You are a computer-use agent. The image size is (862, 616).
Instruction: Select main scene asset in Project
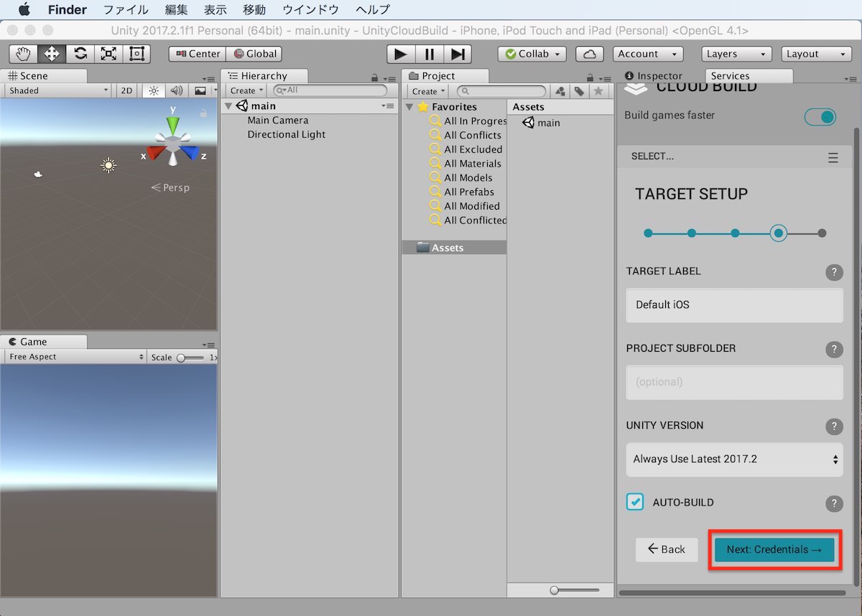pyautogui.click(x=542, y=123)
